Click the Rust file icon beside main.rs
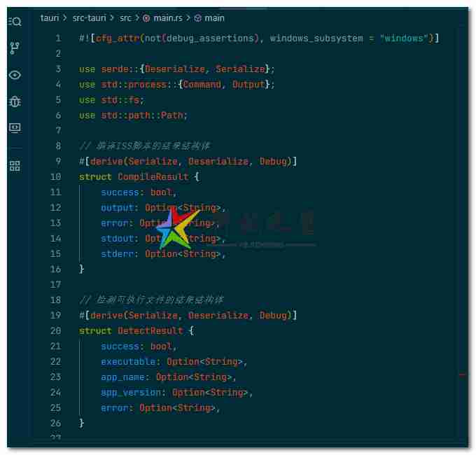This screenshot has width=476, height=455. tap(146, 17)
